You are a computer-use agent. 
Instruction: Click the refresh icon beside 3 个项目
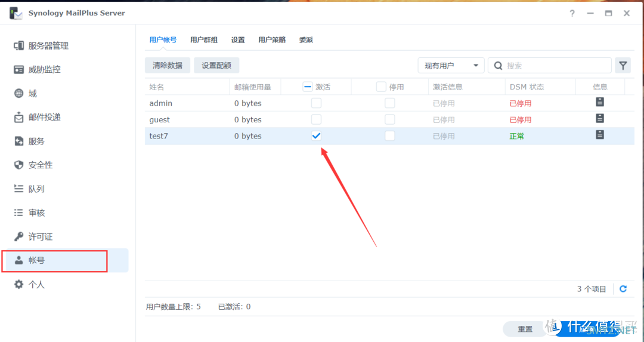point(623,289)
